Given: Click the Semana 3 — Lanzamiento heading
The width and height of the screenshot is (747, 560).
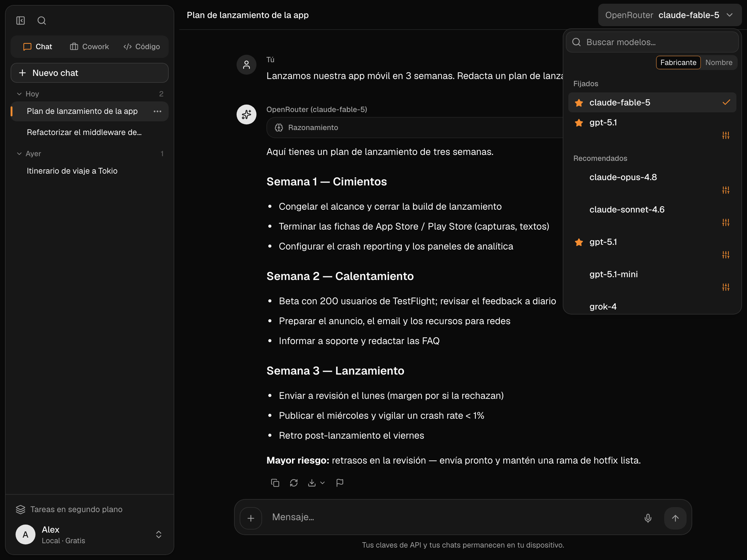Looking at the screenshot, I should click(335, 371).
